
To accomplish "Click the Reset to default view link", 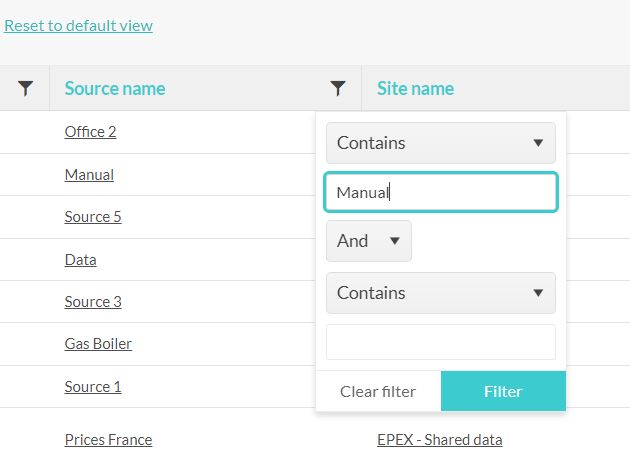I will [x=78, y=26].
